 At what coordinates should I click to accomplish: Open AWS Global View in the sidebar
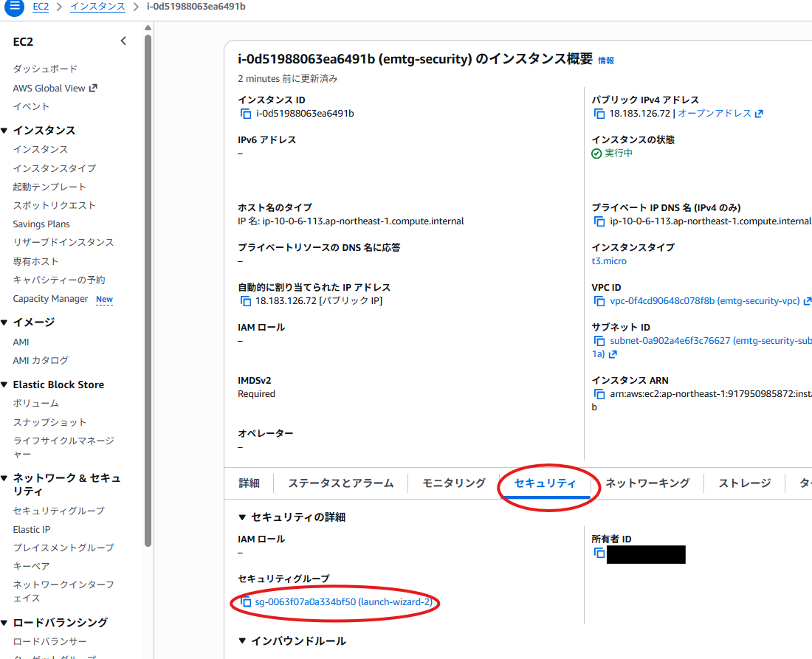click(x=49, y=88)
